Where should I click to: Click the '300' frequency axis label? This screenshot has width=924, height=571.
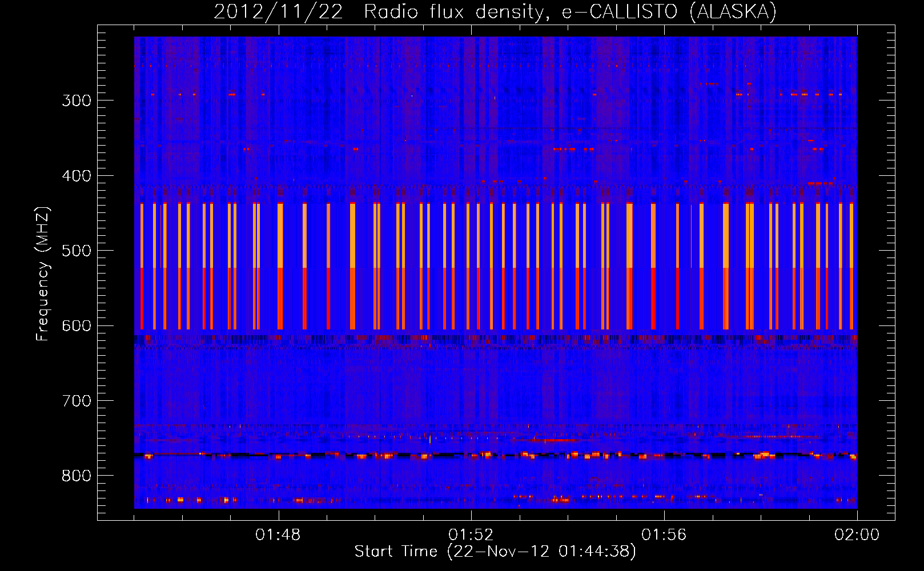pos(77,100)
